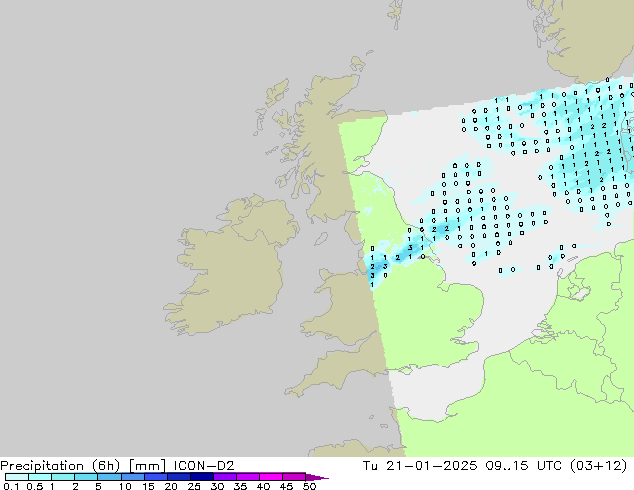Select the '[mm]' unit label

tap(148, 466)
